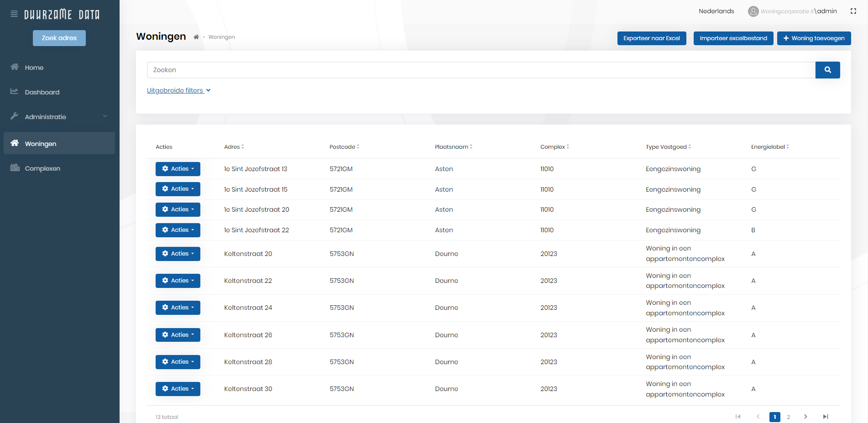This screenshot has width=868, height=423.
Task: Toggle fullscreen mode icon
Action: pos(853,11)
